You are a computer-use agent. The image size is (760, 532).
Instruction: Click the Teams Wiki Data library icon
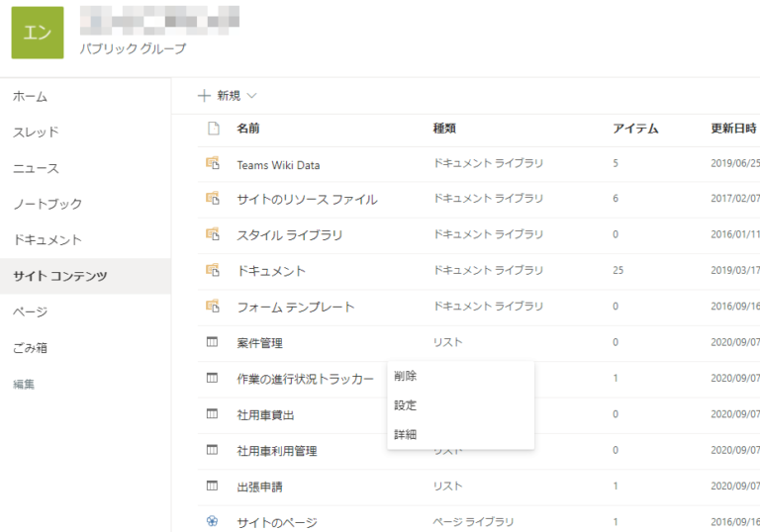[212, 163]
